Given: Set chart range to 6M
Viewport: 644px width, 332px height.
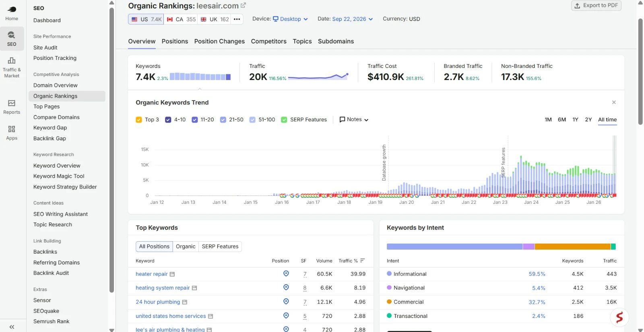Looking at the screenshot, I should (x=562, y=120).
